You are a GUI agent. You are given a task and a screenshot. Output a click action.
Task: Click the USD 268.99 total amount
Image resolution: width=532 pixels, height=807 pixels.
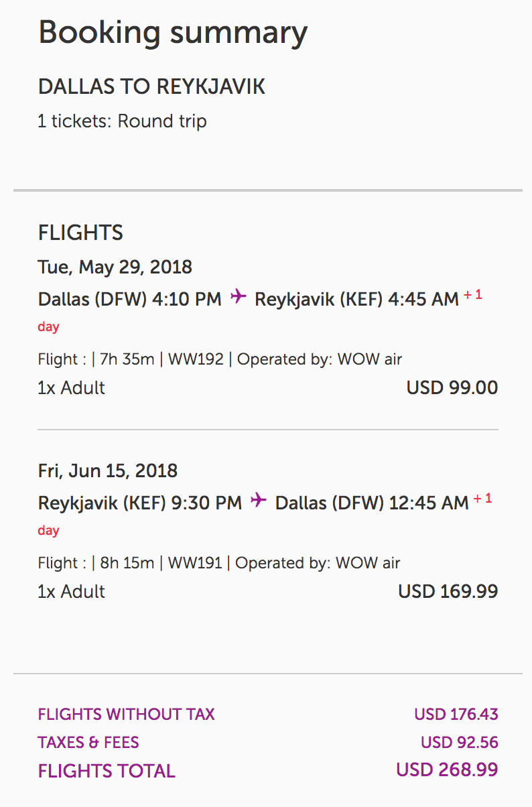(447, 770)
